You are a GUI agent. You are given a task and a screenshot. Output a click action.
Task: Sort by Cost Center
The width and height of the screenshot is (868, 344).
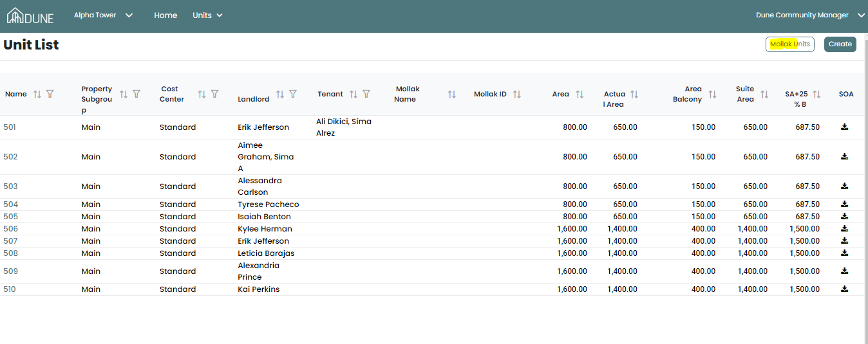pos(202,94)
